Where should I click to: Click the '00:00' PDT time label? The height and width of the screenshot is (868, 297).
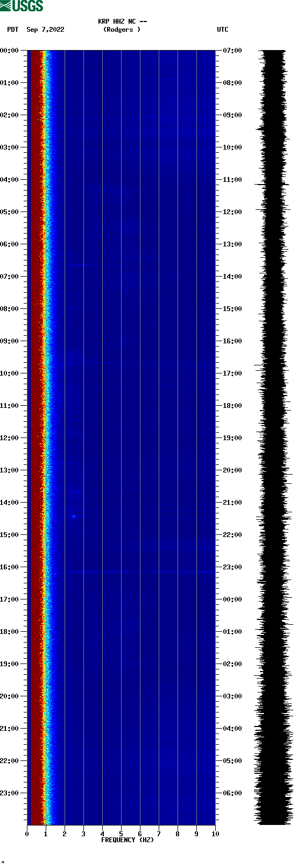(x=9, y=51)
